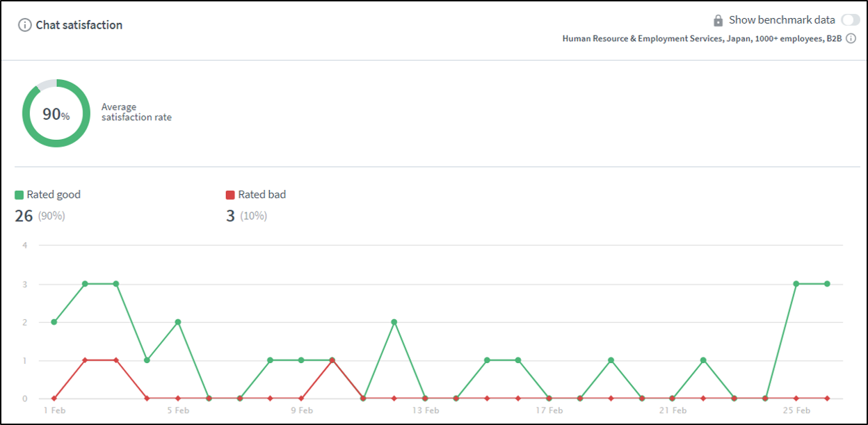
Task: Click the green peak point on 12 Feb
Action: [394, 322]
